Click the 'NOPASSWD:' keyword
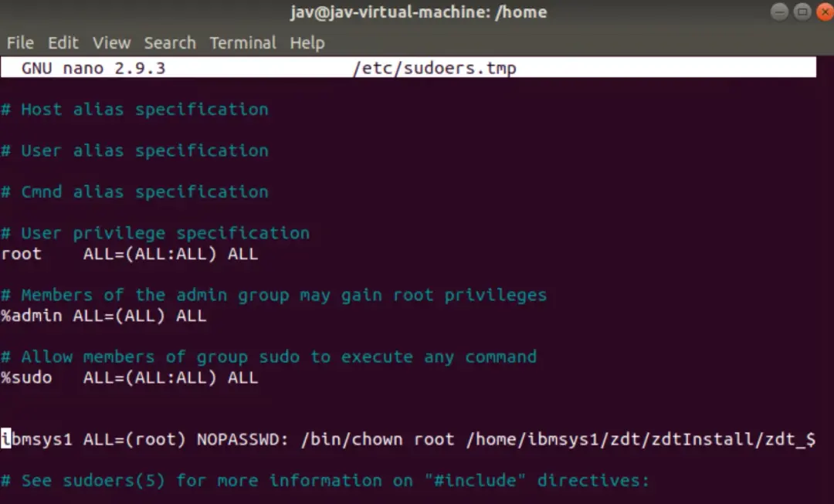The width and height of the screenshot is (834, 504). click(242, 440)
